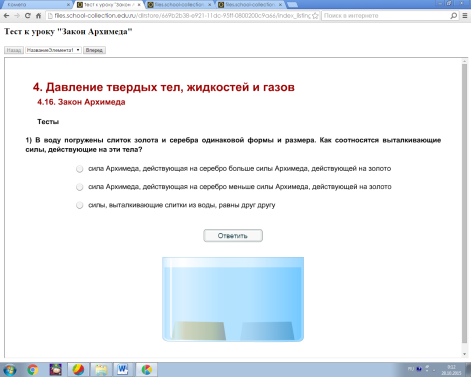
Task: Bookmark the page with the star icon
Action: coord(315,16)
